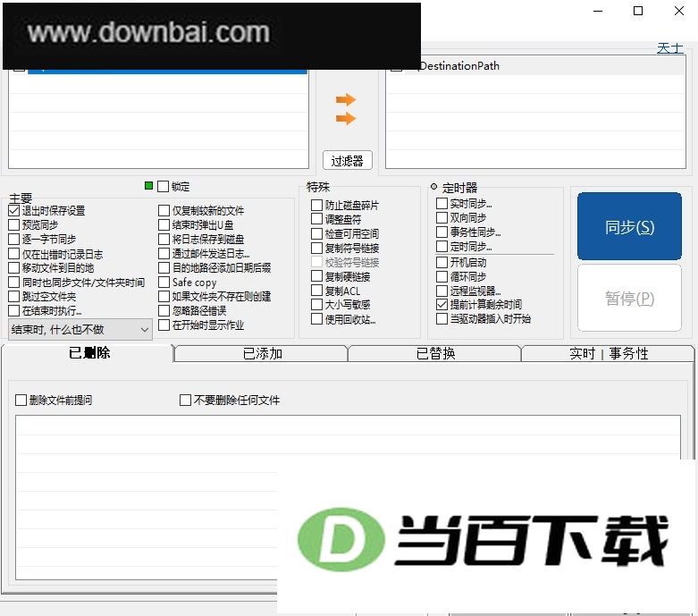The height and width of the screenshot is (616, 698).
Task: Switch to the 已添加 tab
Action: 262,354
